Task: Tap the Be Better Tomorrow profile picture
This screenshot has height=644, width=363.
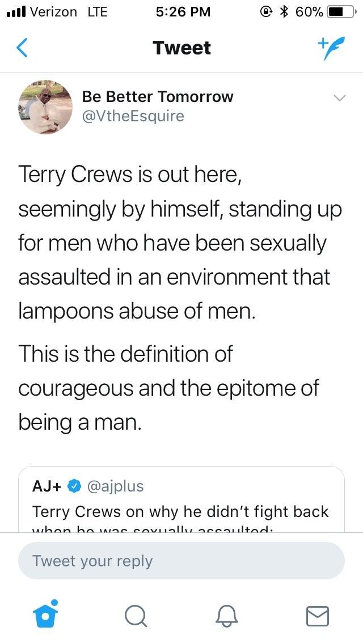Action: coord(45,107)
